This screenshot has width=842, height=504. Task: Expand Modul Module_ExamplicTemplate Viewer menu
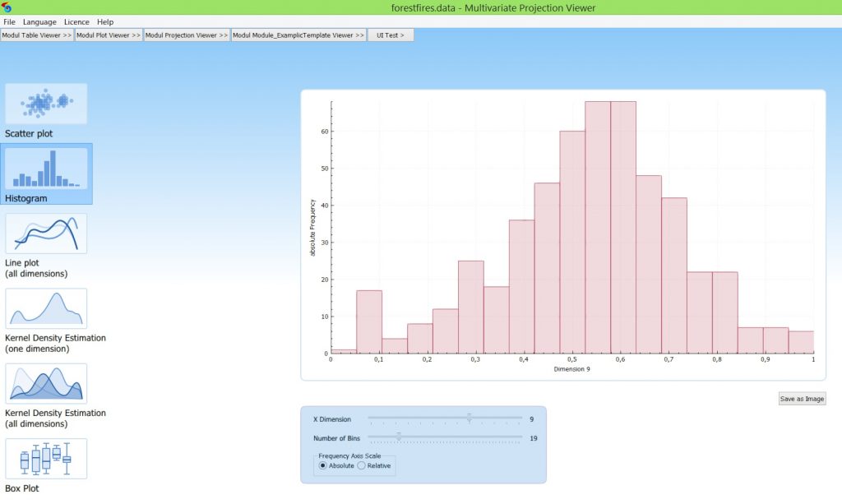point(298,35)
